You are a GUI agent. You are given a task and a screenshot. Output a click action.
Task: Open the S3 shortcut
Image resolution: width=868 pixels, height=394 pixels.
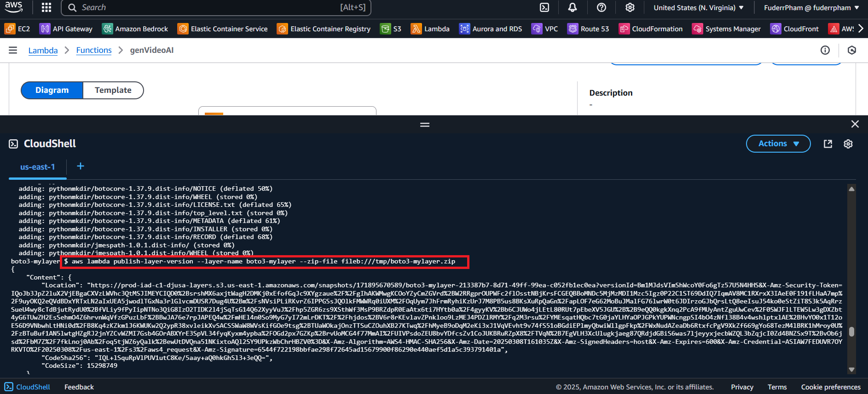391,29
